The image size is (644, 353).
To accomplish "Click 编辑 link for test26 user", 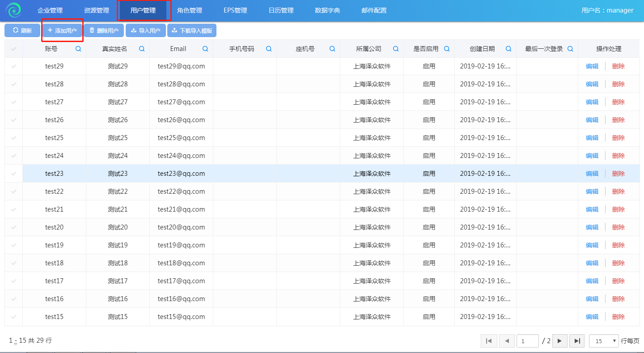I will point(592,120).
